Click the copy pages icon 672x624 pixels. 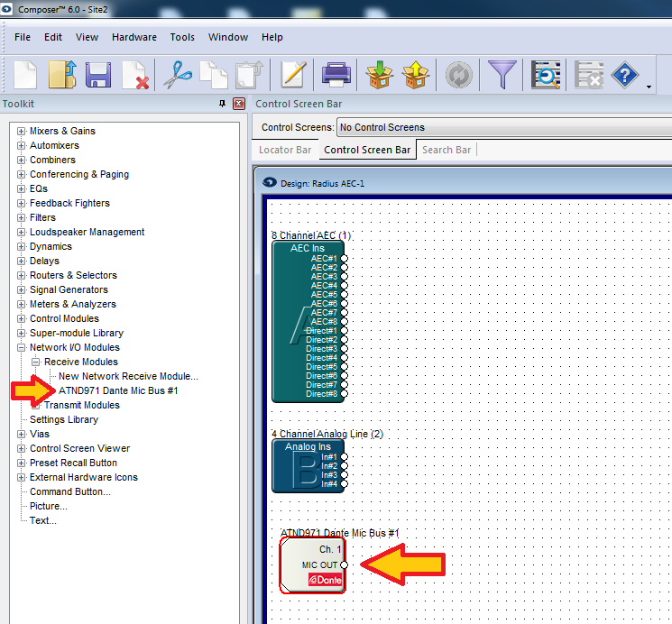coord(214,75)
